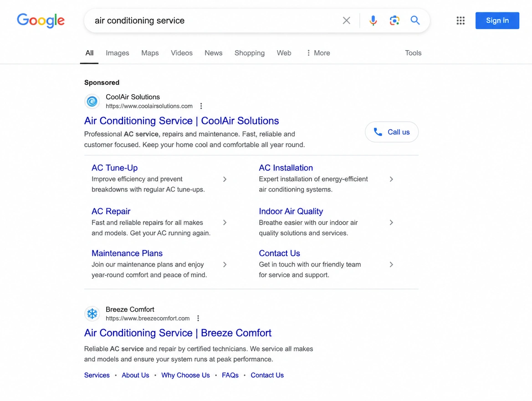Switch to the Maps tab

[150, 53]
